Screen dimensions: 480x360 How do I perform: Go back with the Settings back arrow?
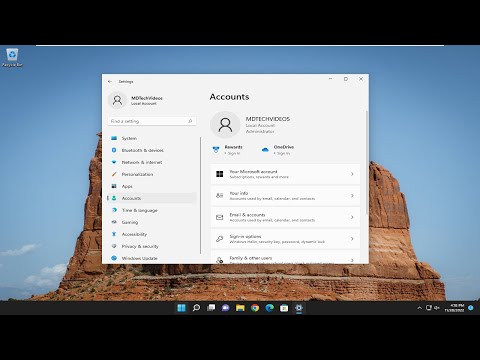[x=110, y=81]
